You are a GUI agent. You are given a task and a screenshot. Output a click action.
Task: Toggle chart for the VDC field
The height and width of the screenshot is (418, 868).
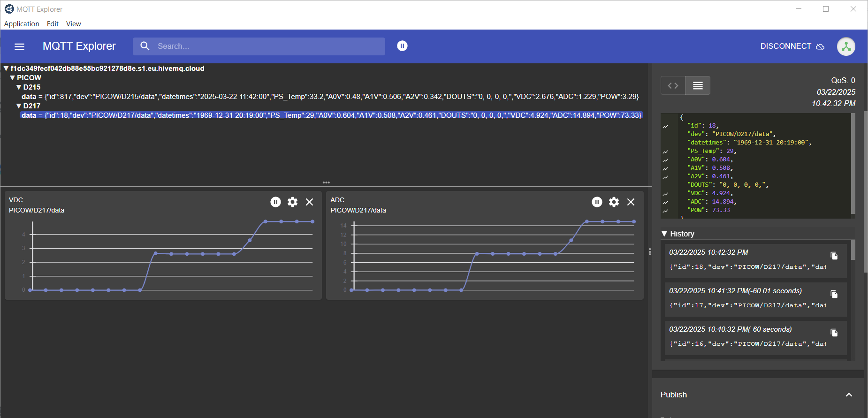coord(665,194)
